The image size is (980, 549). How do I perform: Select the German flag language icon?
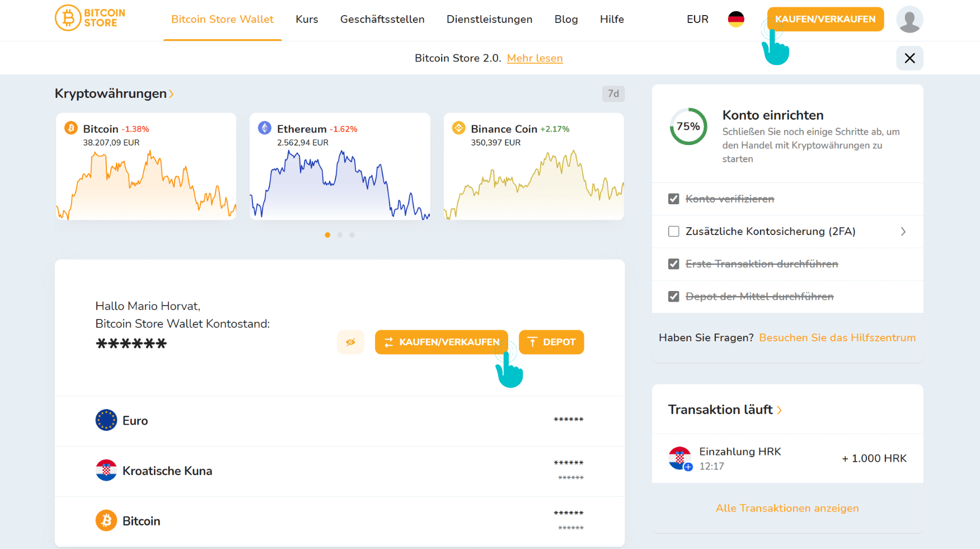click(x=736, y=19)
